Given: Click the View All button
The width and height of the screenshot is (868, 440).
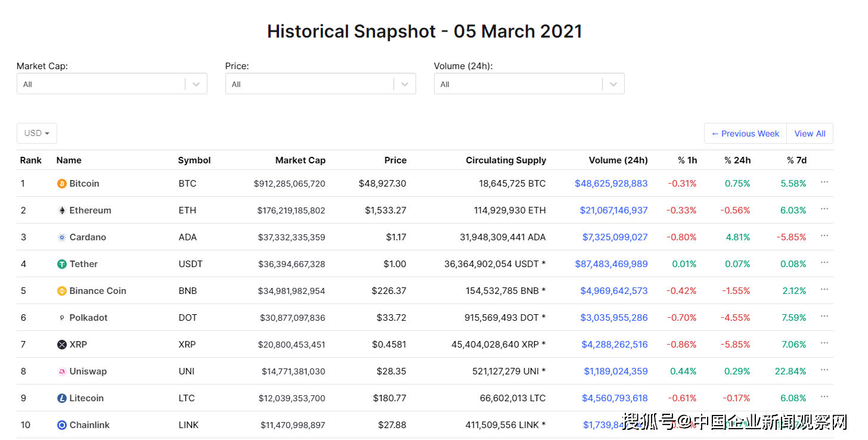Looking at the screenshot, I should tap(810, 134).
